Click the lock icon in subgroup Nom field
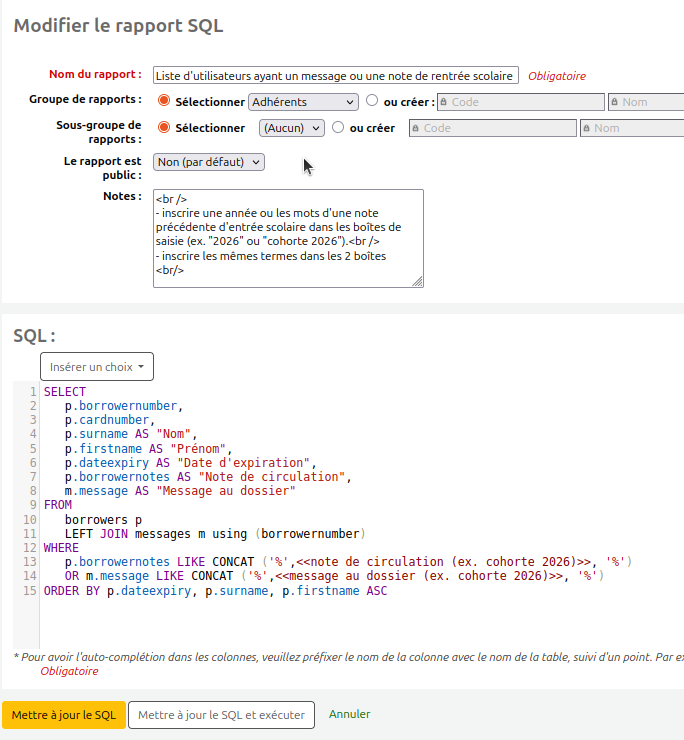 pyautogui.click(x=586, y=128)
